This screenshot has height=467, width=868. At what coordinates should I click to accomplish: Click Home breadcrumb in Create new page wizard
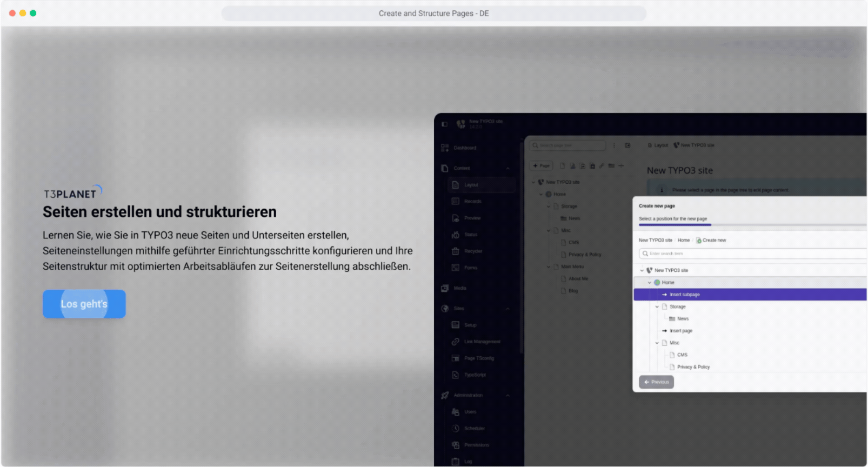684,240
